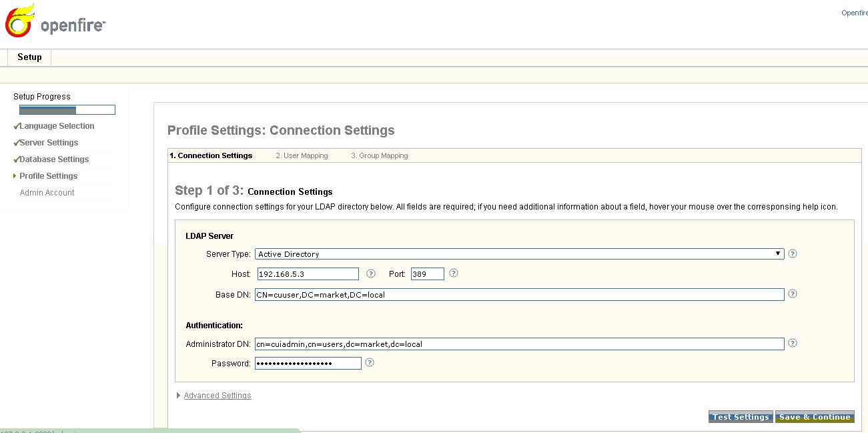The height and width of the screenshot is (433, 868).
Task: Click the Setup Progress label
Action: point(42,97)
